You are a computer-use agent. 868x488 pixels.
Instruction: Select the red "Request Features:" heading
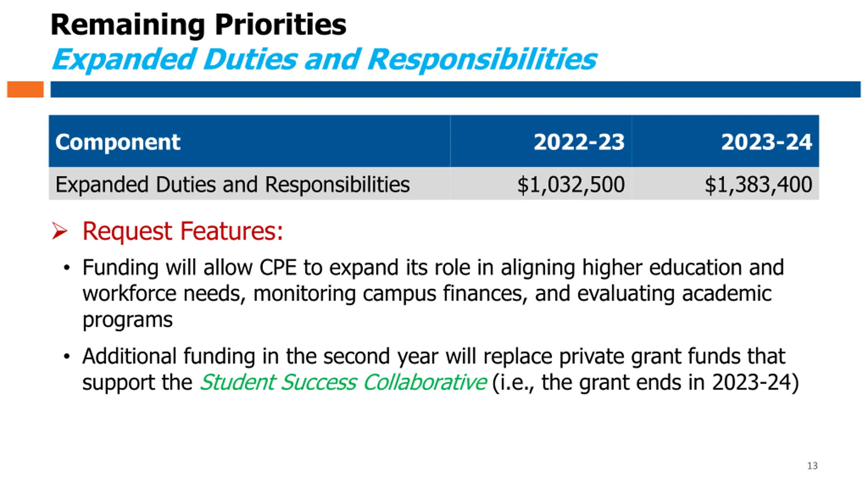pyautogui.click(x=183, y=231)
